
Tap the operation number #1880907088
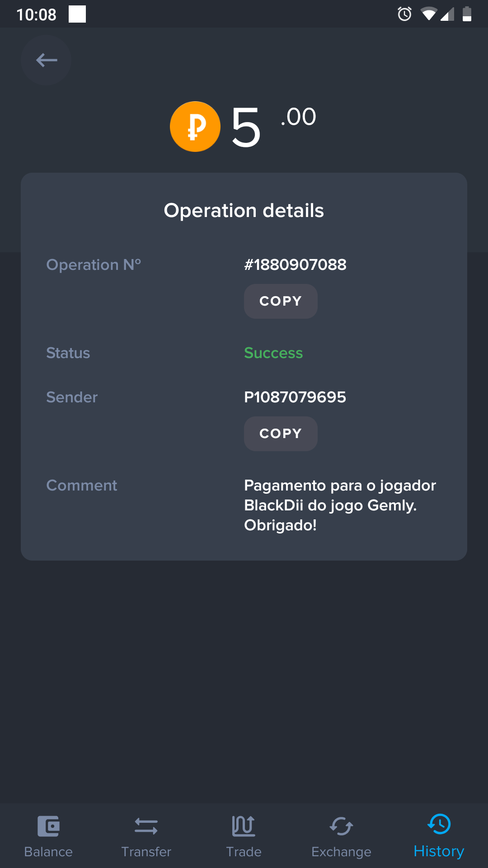pyautogui.click(x=295, y=264)
